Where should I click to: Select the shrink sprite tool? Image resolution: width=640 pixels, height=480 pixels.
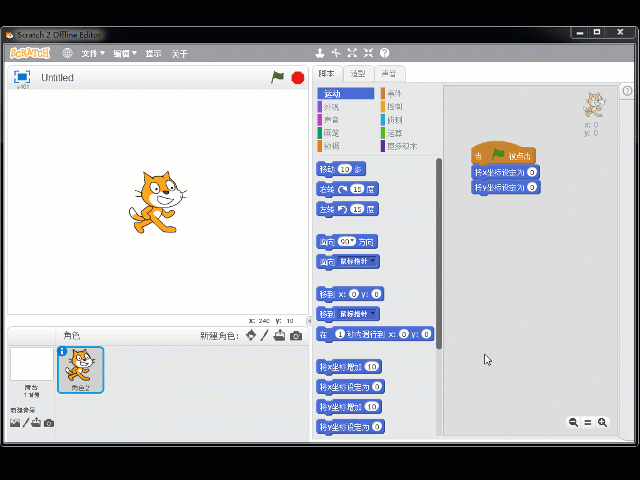pos(368,53)
